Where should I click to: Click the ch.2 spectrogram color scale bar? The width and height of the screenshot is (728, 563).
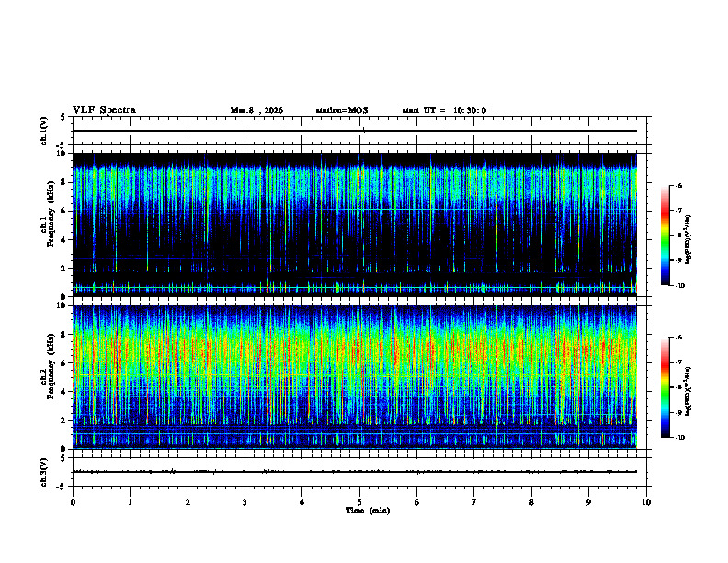(665, 387)
